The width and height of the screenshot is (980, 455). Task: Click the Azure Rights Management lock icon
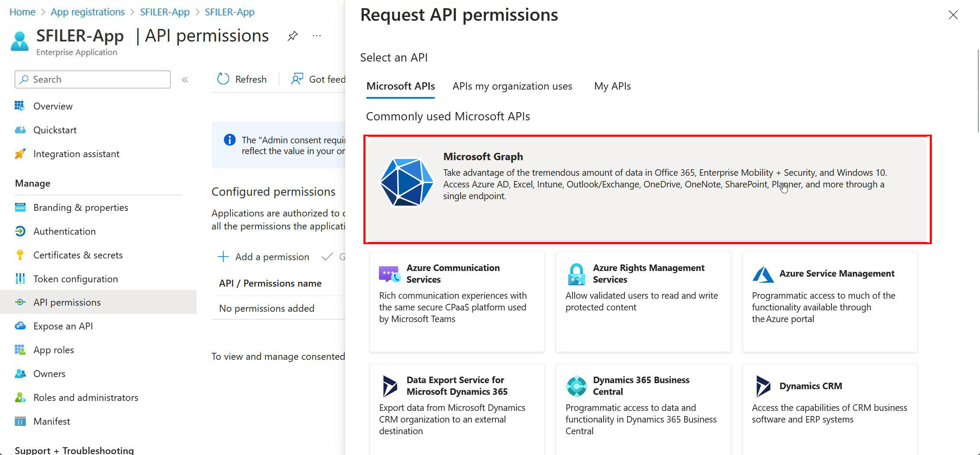[x=576, y=274]
